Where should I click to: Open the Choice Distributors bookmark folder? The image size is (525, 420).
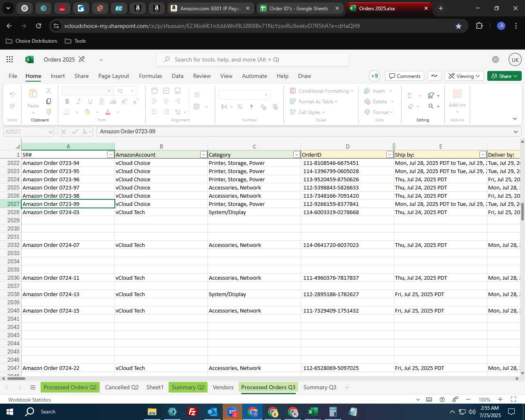(32, 41)
